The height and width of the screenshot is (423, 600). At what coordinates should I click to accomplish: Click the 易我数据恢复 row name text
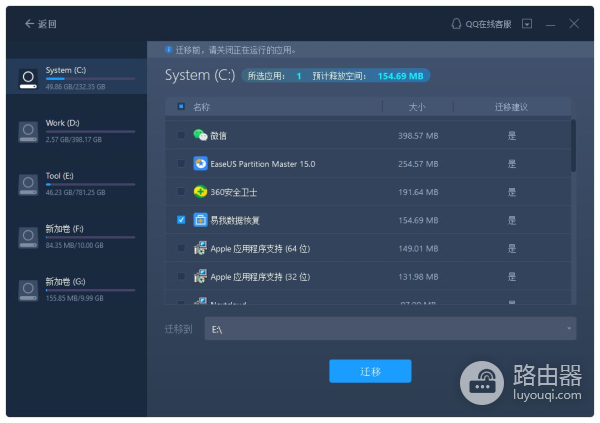235,220
